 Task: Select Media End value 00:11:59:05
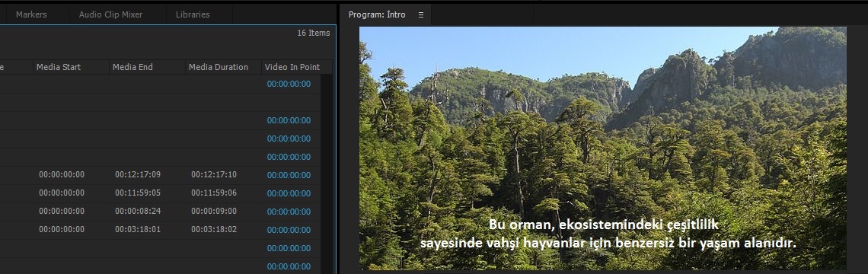point(138,193)
